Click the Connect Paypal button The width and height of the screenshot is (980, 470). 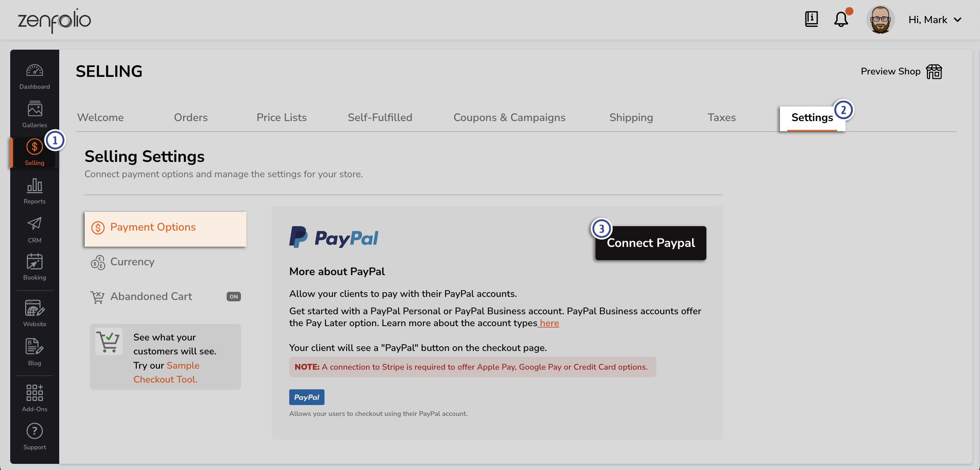[651, 243]
